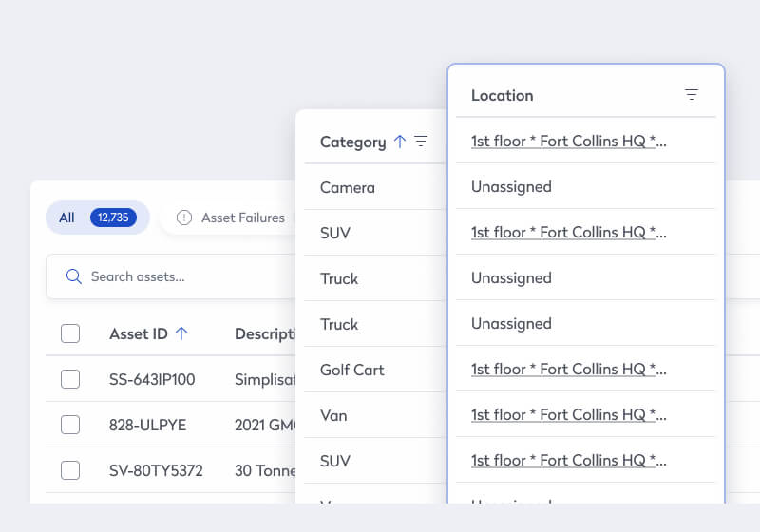760x532 pixels.
Task: Toggle Category sort ascending arrow
Action: [400, 142]
